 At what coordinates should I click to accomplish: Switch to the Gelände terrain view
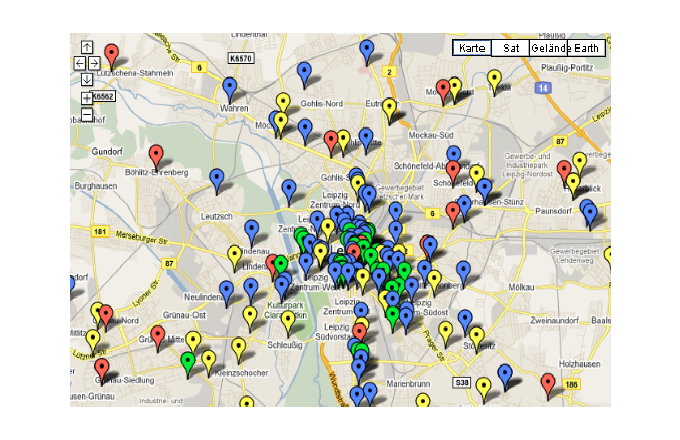click(x=548, y=48)
